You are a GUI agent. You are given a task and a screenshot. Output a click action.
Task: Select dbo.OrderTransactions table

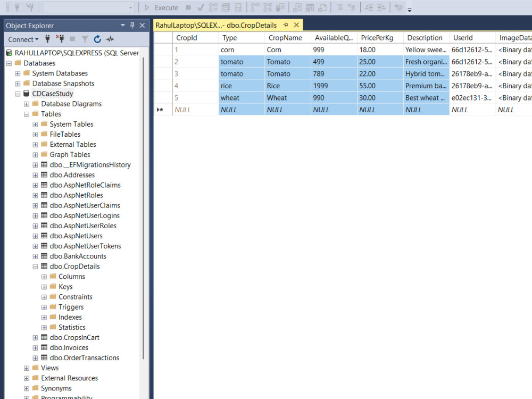pos(85,358)
